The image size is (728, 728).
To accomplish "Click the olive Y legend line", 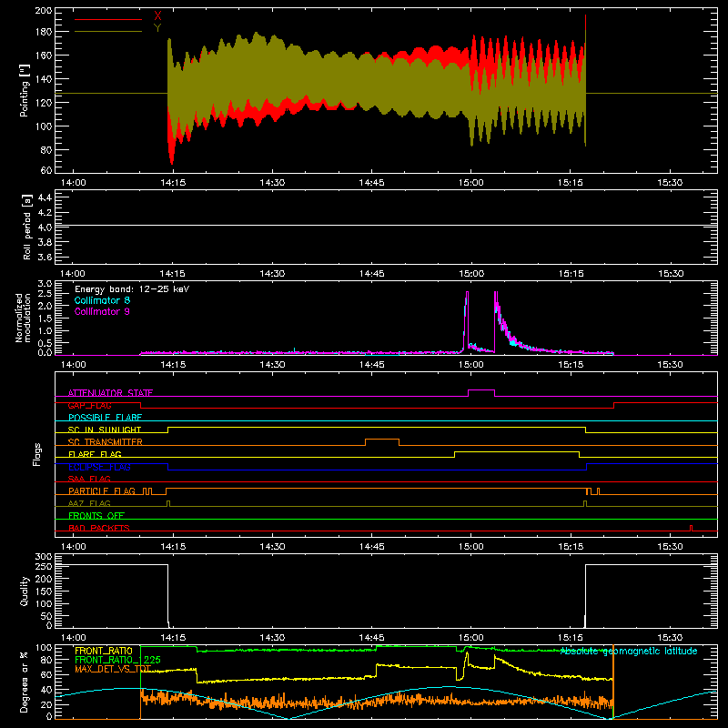I will tap(108, 31).
